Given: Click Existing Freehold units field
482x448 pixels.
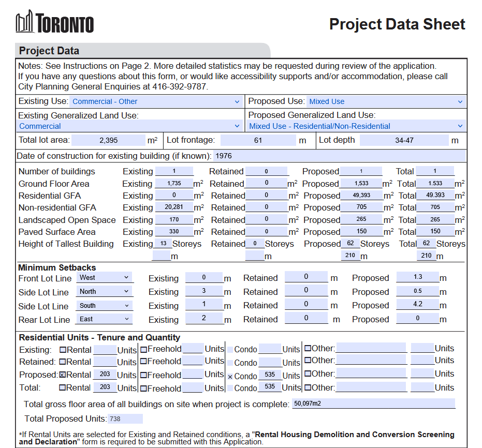Looking at the screenshot, I should tap(193, 349).
